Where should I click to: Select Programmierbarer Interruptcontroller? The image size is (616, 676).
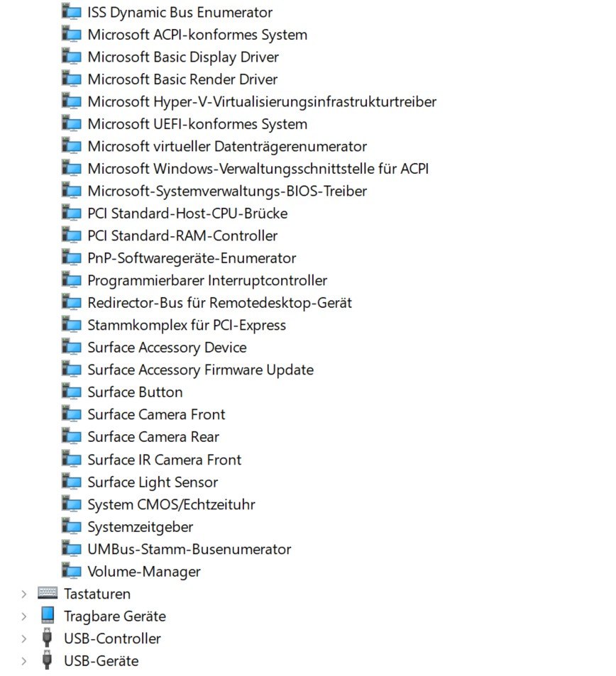pyautogui.click(x=207, y=281)
